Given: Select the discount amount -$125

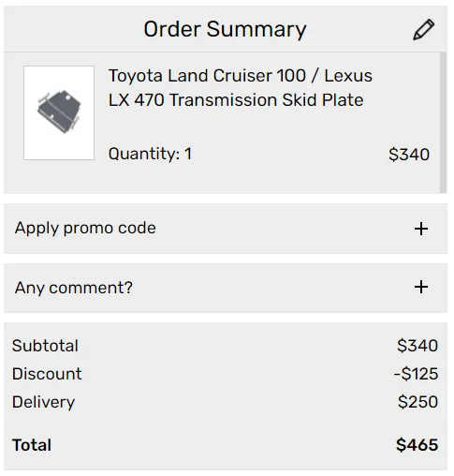Looking at the screenshot, I should [x=416, y=374].
